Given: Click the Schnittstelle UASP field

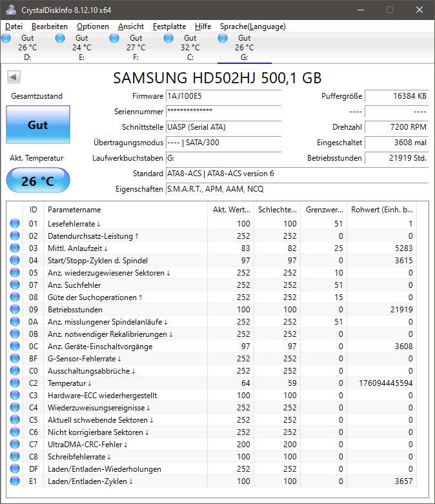Looking at the screenshot, I should tap(223, 127).
